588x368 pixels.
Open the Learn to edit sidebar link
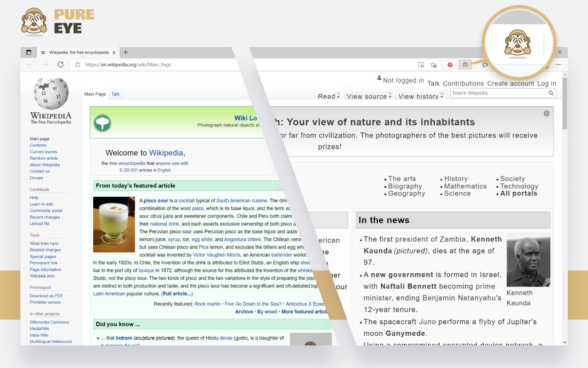(x=41, y=204)
